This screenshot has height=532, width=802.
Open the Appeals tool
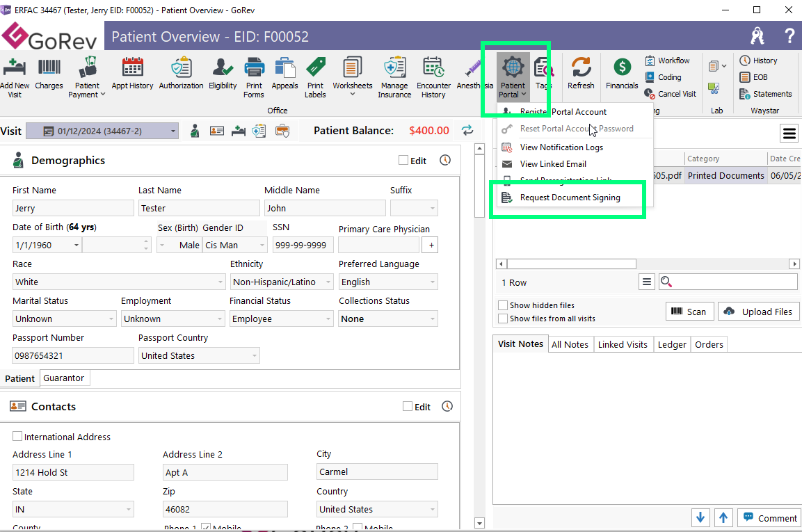coord(285,74)
